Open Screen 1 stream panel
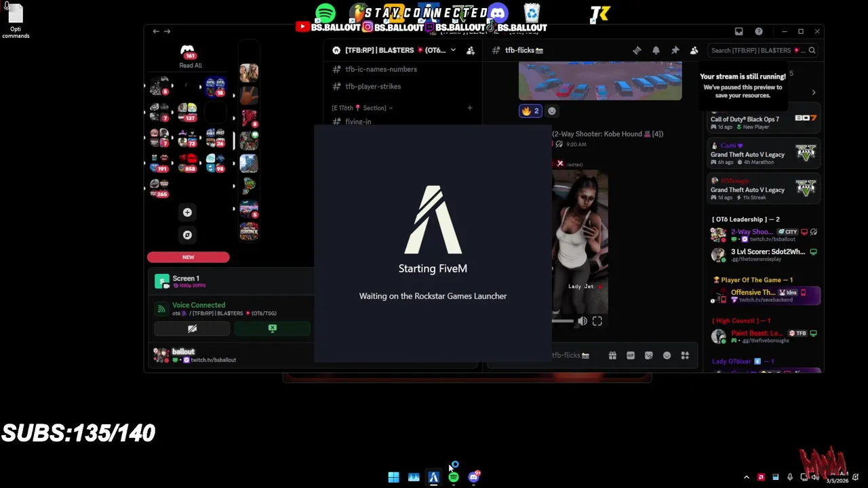This screenshot has height=488, width=868. (x=231, y=281)
